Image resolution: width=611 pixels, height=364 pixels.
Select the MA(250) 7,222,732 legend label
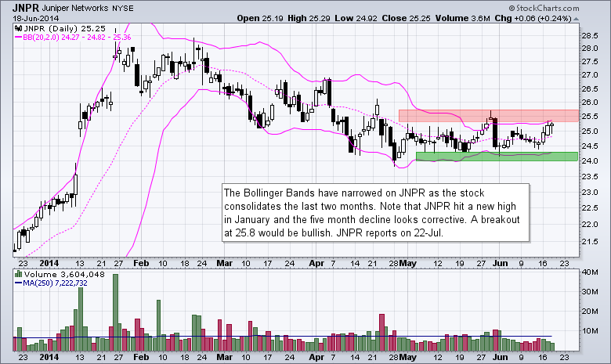coord(55,283)
